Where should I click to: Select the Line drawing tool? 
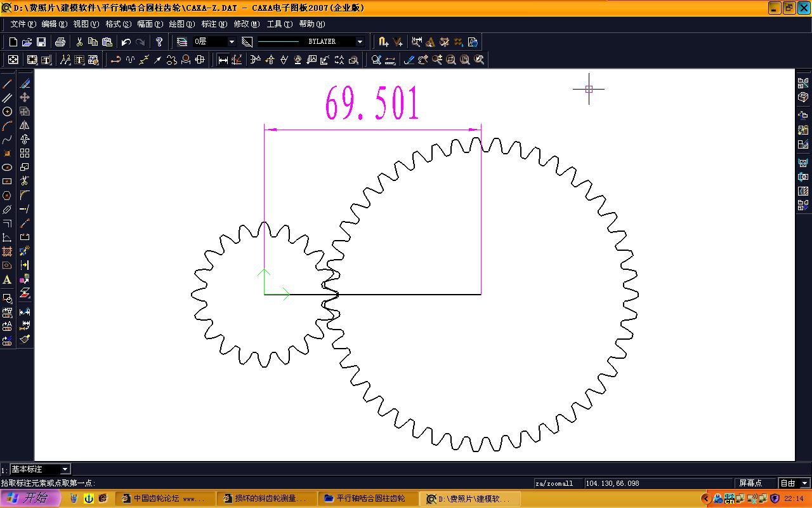[7, 83]
